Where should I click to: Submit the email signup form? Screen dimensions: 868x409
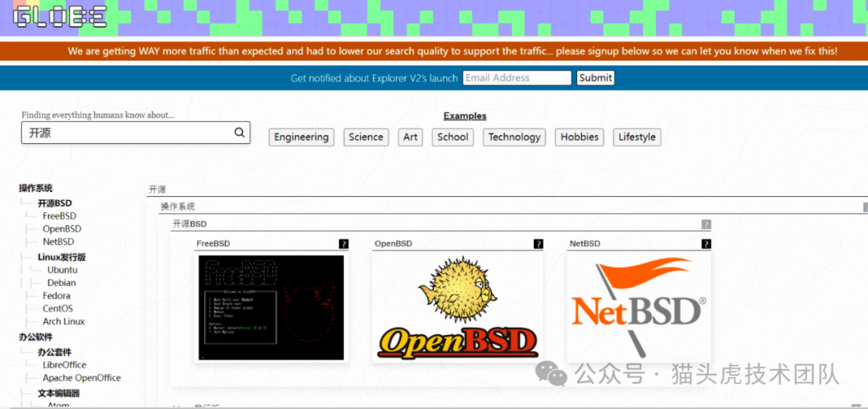pyautogui.click(x=595, y=78)
